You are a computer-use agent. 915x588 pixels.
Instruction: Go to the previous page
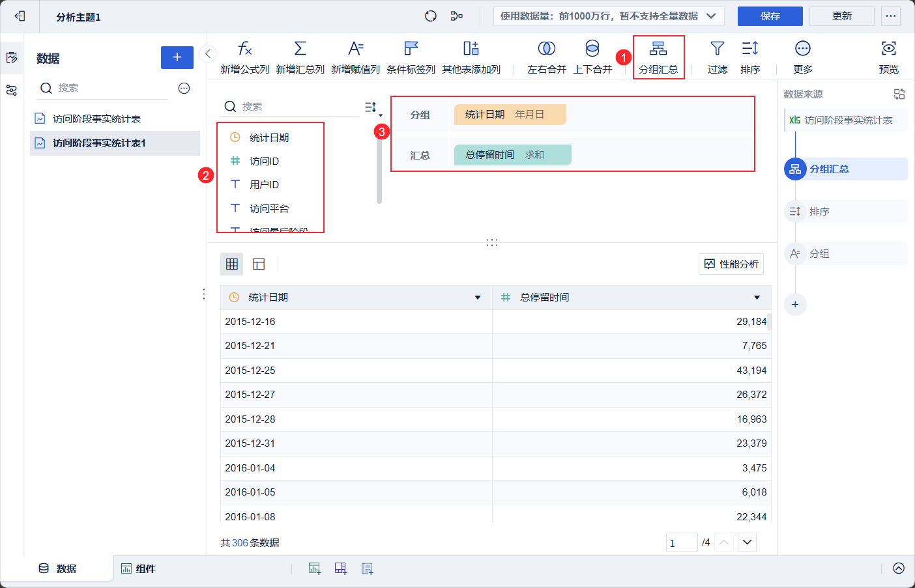pos(724,542)
